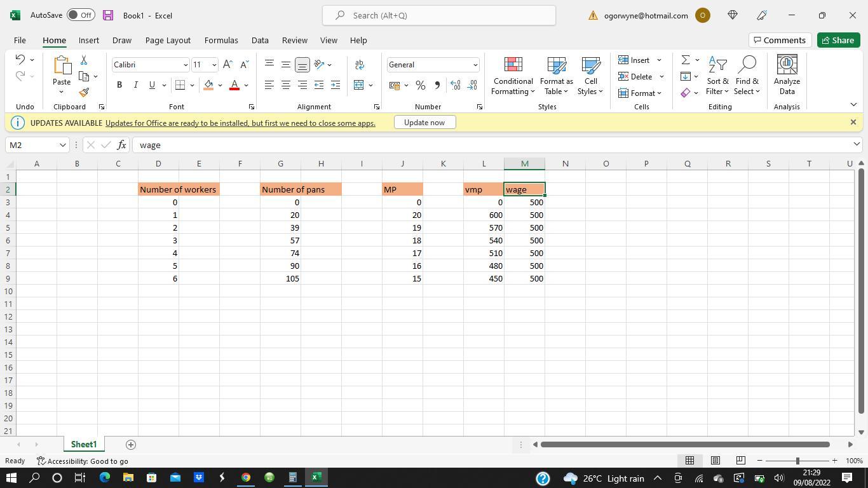
Task: Toggle Bold formatting
Action: (119, 85)
